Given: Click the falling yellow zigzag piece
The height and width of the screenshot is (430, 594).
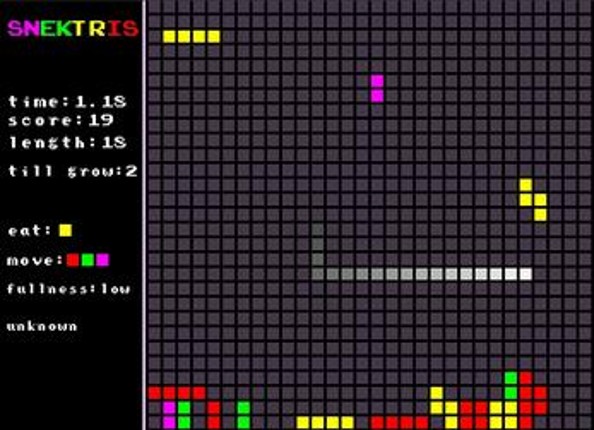Looking at the screenshot, I should (533, 200).
